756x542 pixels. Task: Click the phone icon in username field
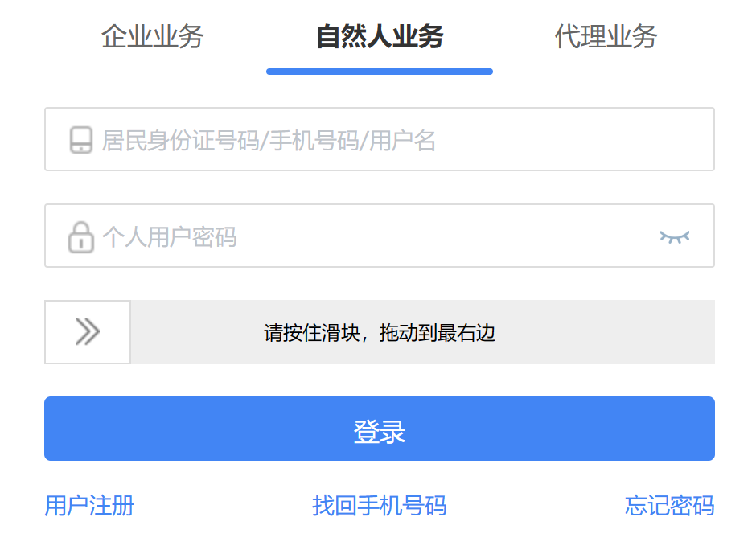(x=81, y=140)
